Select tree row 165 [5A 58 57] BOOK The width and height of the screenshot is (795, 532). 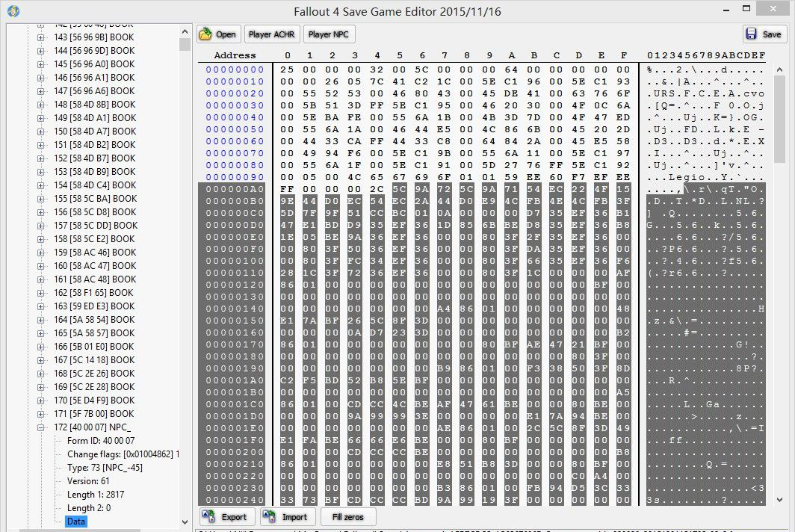point(94,333)
